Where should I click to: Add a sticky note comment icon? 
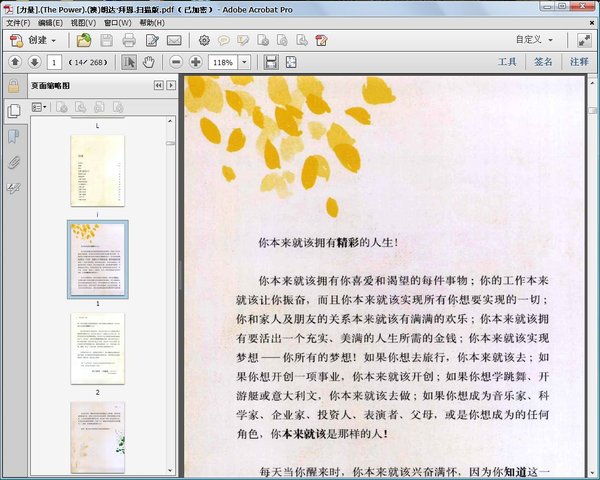[224, 40]
